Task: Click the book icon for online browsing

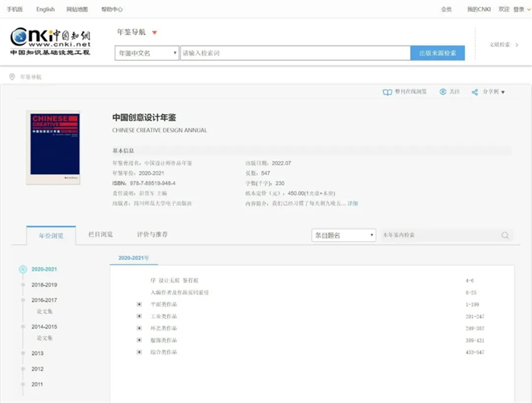Action: click(387, 92)
